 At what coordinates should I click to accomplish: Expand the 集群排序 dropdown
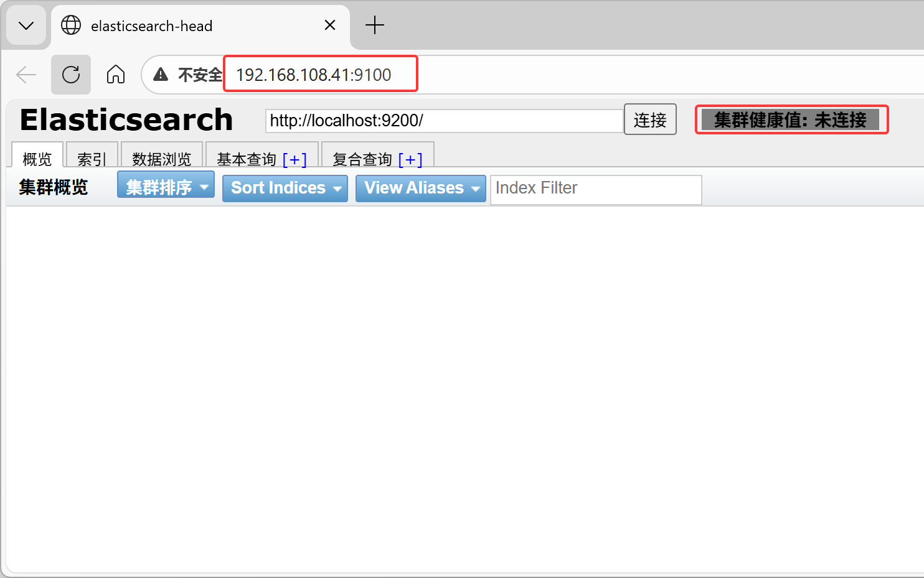coord(166,186)
